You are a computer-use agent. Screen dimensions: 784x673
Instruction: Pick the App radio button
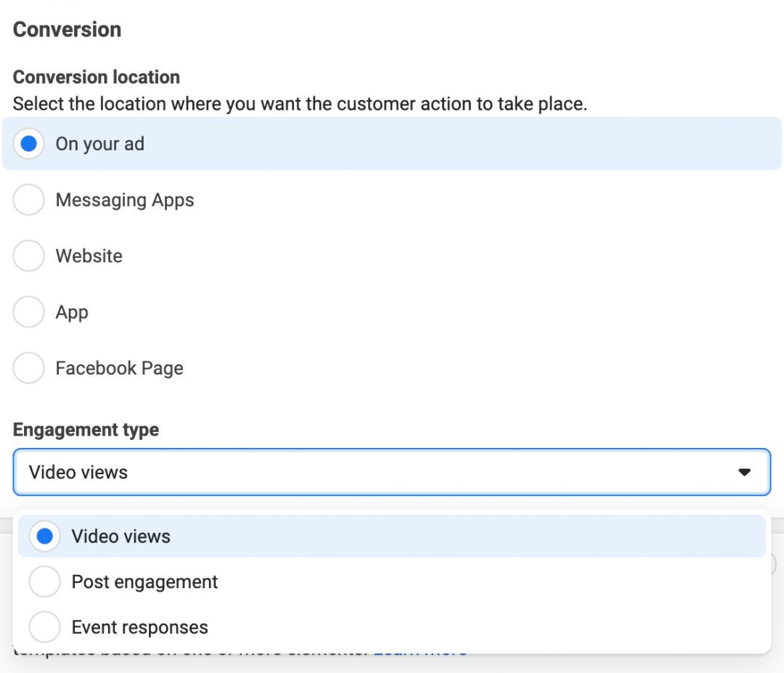click(x=29, y=312)
